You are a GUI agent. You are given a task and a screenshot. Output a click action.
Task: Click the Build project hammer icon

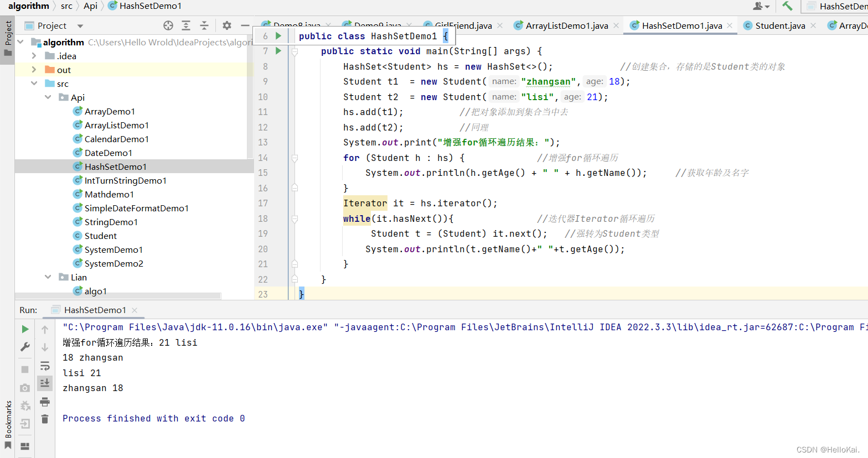[x=787, y=6]
